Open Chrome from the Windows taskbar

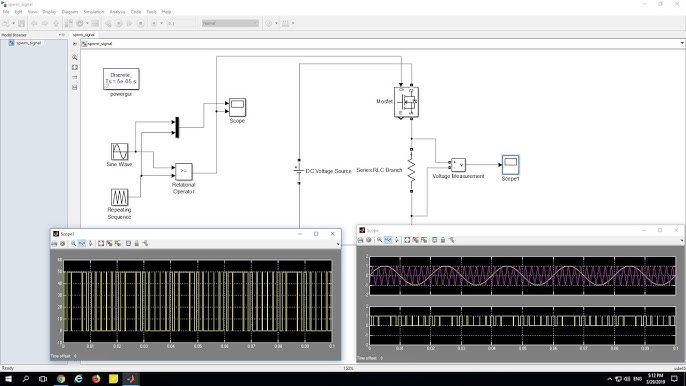pos(61,379)
